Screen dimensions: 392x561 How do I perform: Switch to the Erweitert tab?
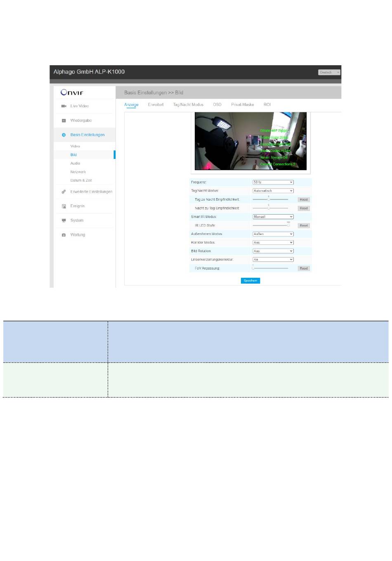156,105
